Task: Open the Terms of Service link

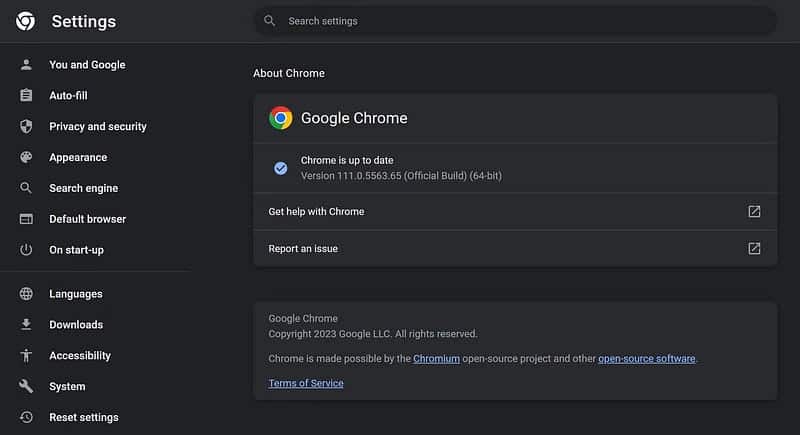Action: click(x=306, y=384)
